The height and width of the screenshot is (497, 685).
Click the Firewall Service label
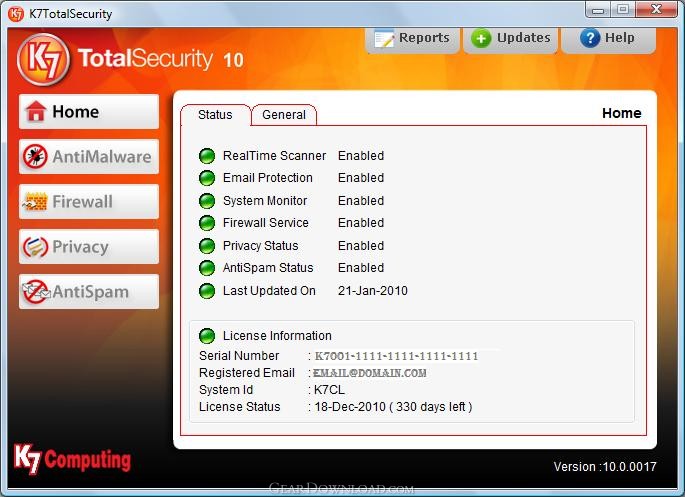266,223
